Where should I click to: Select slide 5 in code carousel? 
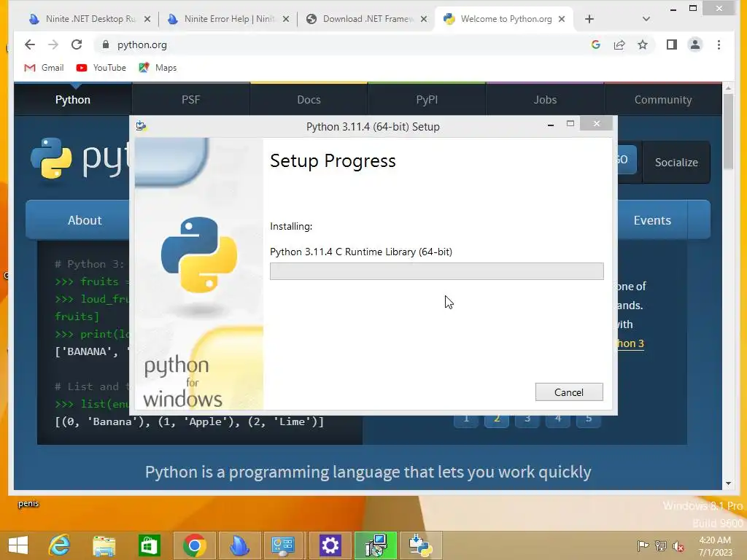(x=589, y=419)
